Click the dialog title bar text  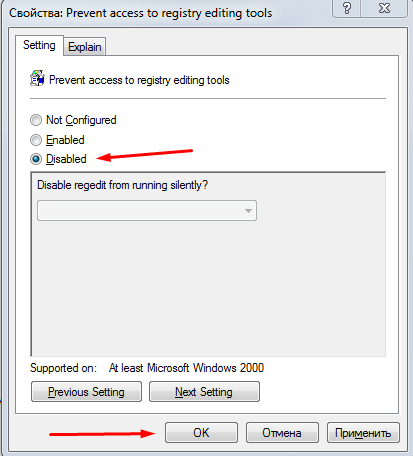coord(140,13)
